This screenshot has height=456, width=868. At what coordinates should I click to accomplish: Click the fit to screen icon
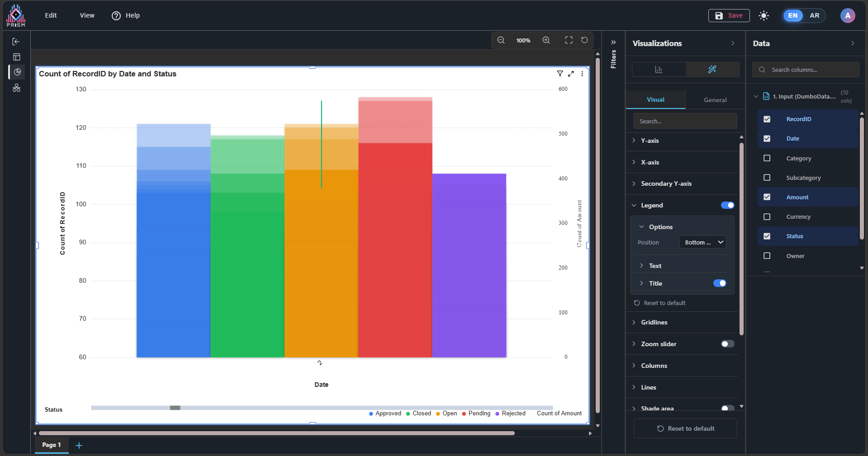[569, 40]
